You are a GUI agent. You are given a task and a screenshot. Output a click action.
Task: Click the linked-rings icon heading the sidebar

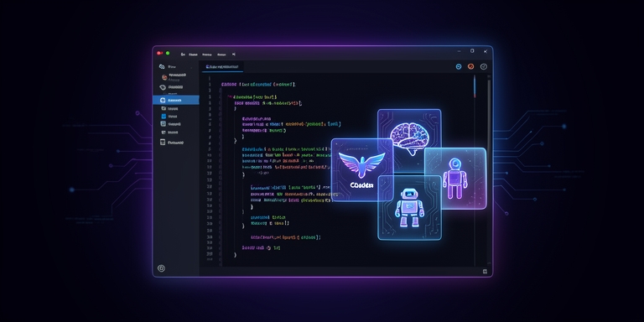pyautogui.click(x=162, y=66)
